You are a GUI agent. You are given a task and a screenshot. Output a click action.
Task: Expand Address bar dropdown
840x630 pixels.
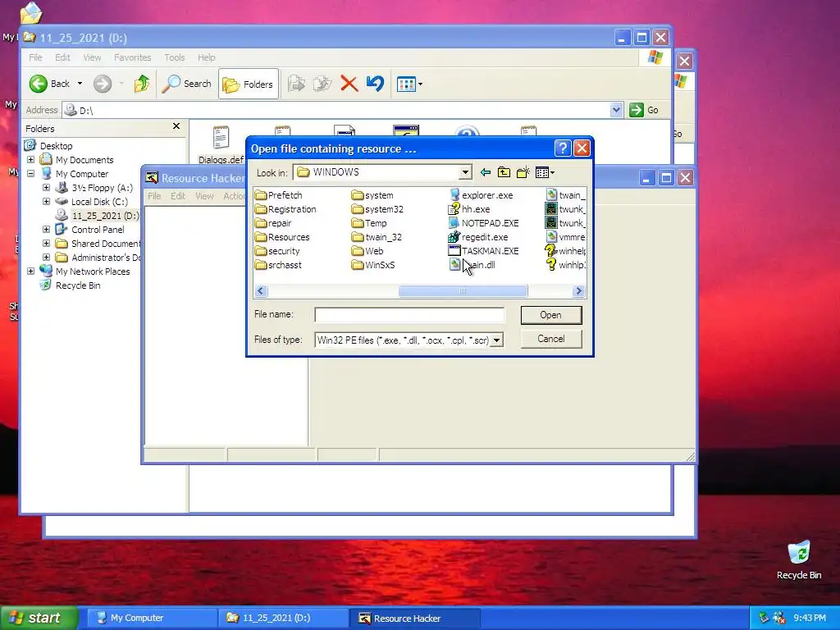pyautogui.click(x=616, y=110)
